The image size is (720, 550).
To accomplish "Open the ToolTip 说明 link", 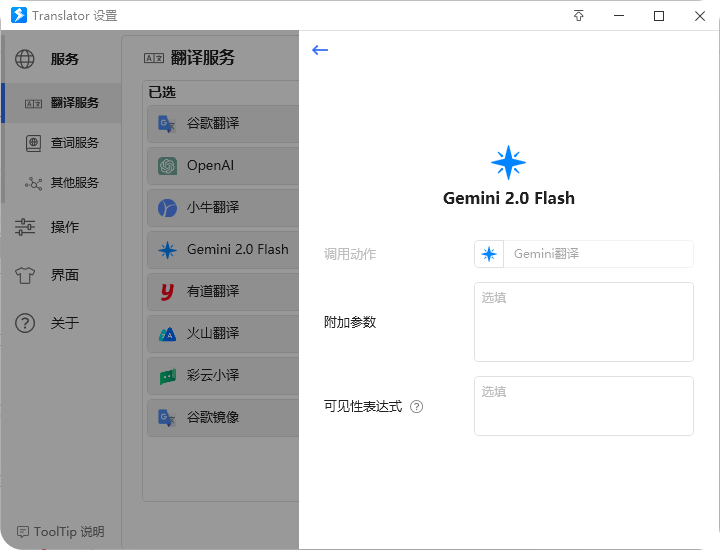I will (61, 532).
